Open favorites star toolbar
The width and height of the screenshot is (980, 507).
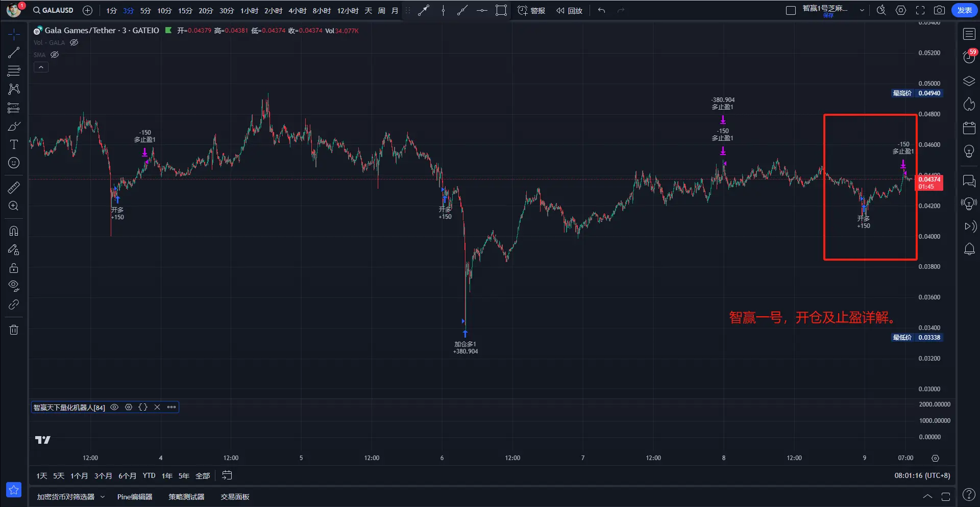tap(14, 490)
